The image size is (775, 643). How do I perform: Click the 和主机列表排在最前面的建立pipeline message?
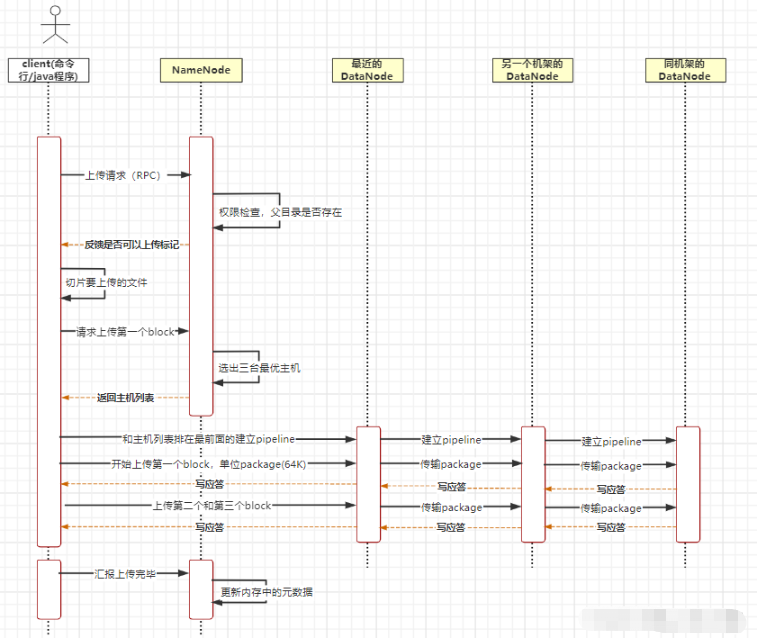click(208, 439)
